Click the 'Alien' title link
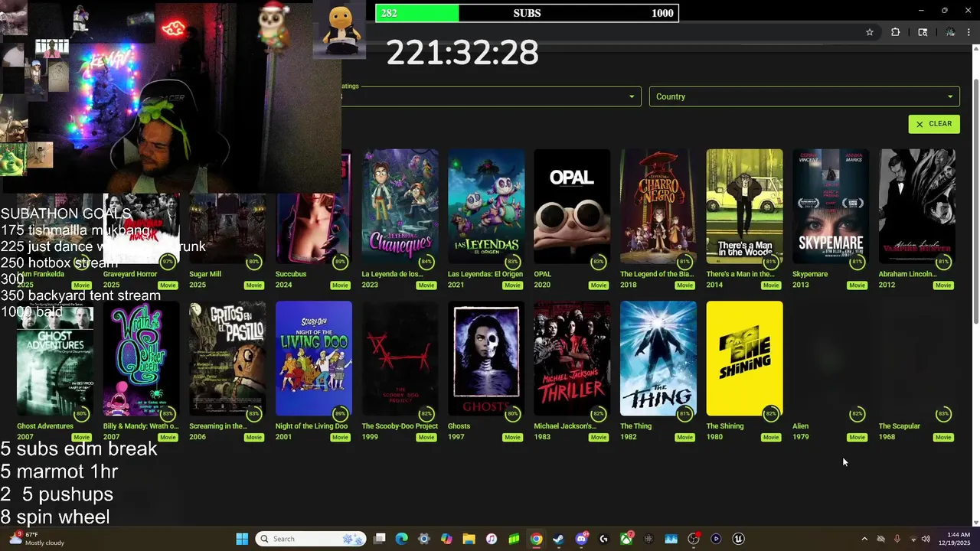The image size is (980, 551). pos(800,426)
